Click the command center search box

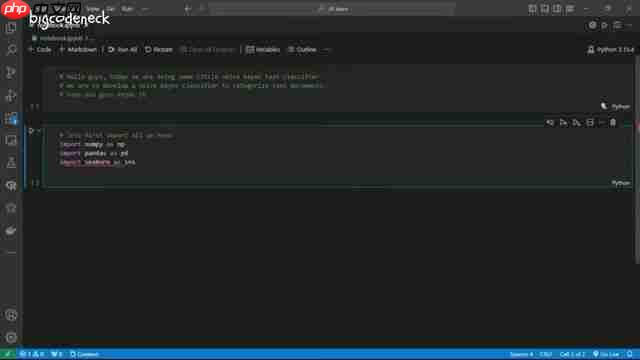(x=332, y=9)
